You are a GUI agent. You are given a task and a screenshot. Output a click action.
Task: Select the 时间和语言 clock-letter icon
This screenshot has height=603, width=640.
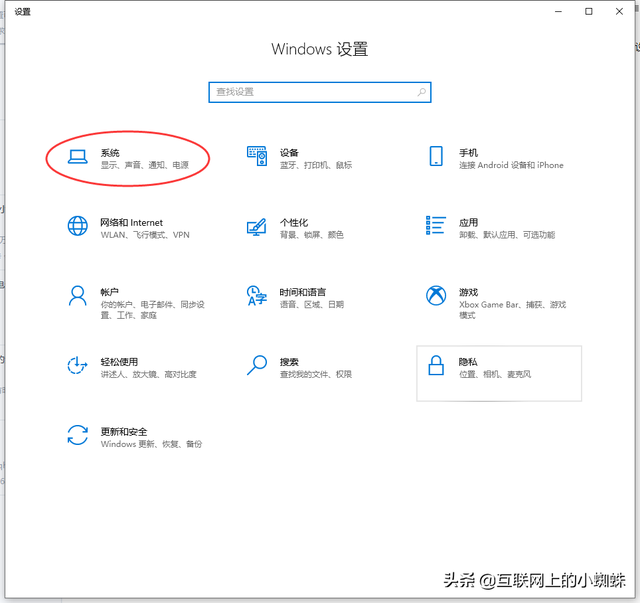click(x=257, y=296)
